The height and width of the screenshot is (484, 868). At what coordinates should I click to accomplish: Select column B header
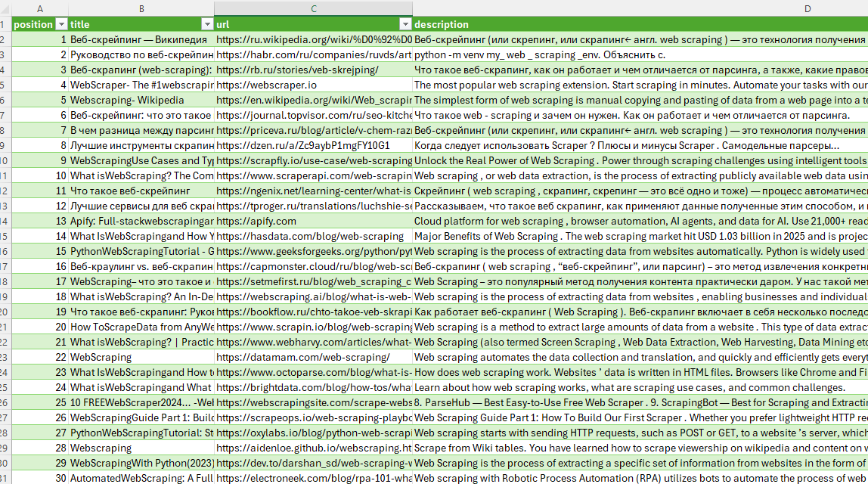pos(141,9)
